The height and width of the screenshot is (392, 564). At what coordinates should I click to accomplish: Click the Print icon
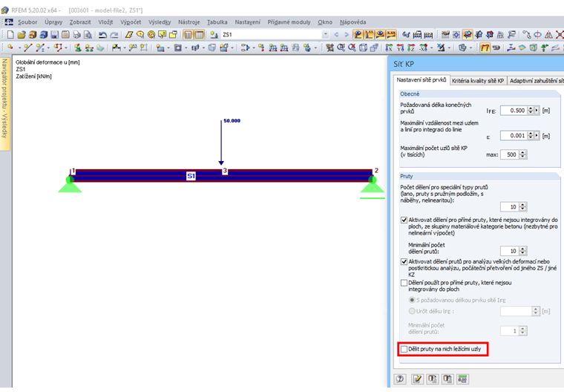point(76,35)
